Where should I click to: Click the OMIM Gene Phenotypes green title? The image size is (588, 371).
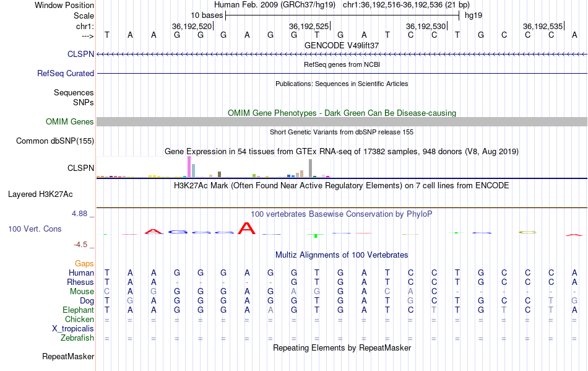[x=342, y=113]
